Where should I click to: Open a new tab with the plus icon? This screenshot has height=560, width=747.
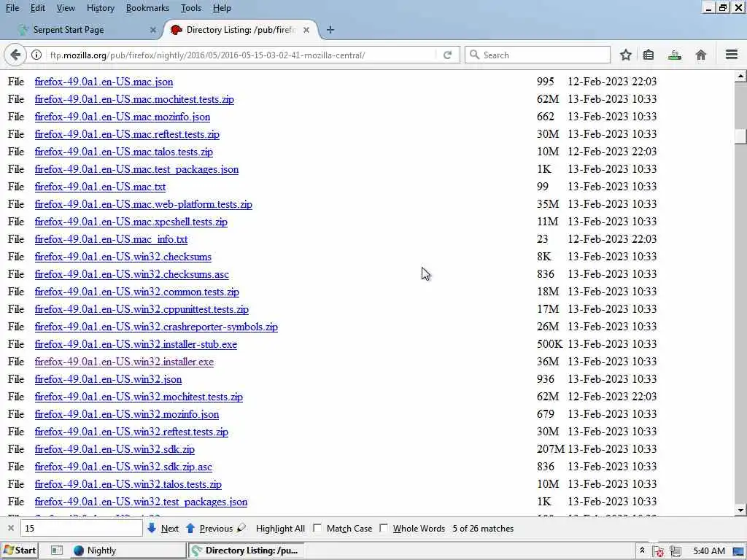pyautogui.click(x=330, y=29)
